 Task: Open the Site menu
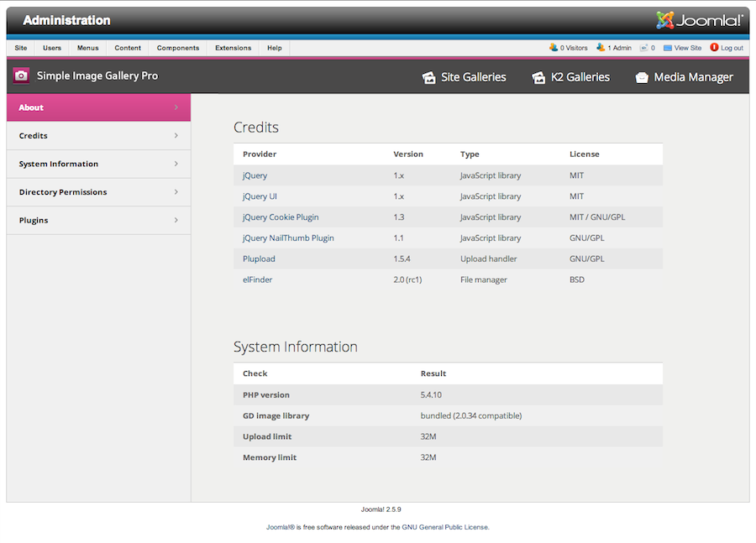point(21,48)
